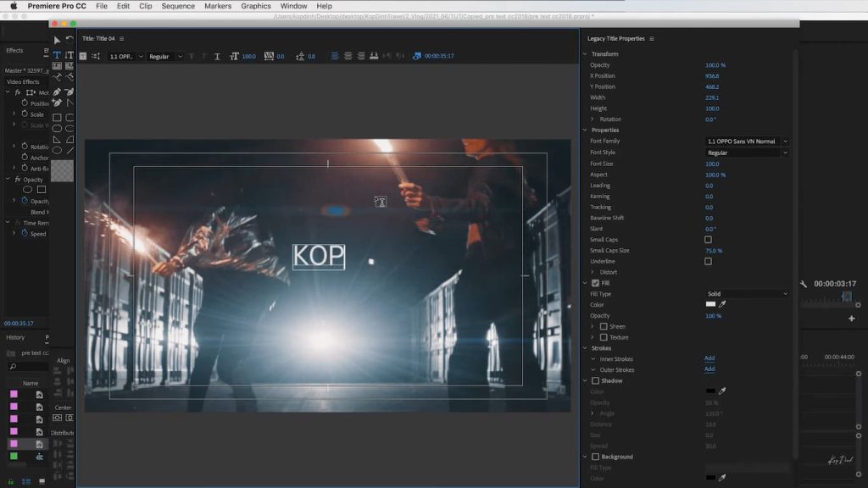The image size is (868, 488).
Task: Open the Fill Type Solid dropdown
Action: 747,294
